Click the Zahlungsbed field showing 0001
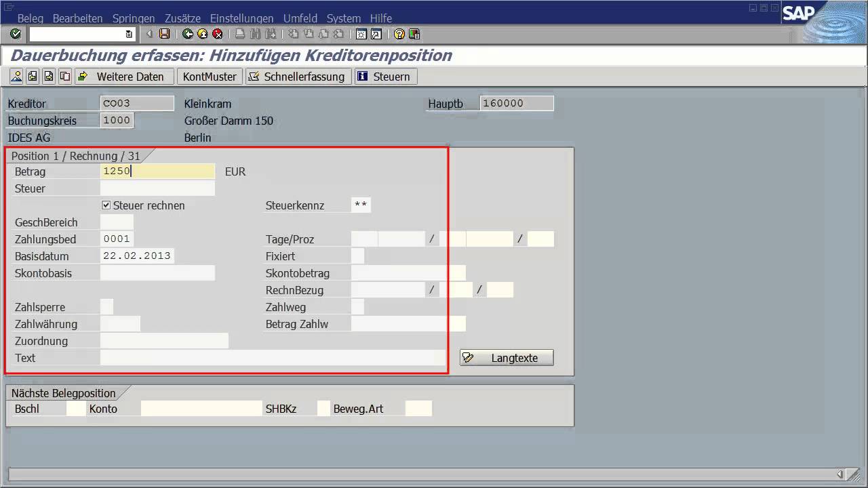This screenshot has width=868, height=488. (x=117, y=239)
